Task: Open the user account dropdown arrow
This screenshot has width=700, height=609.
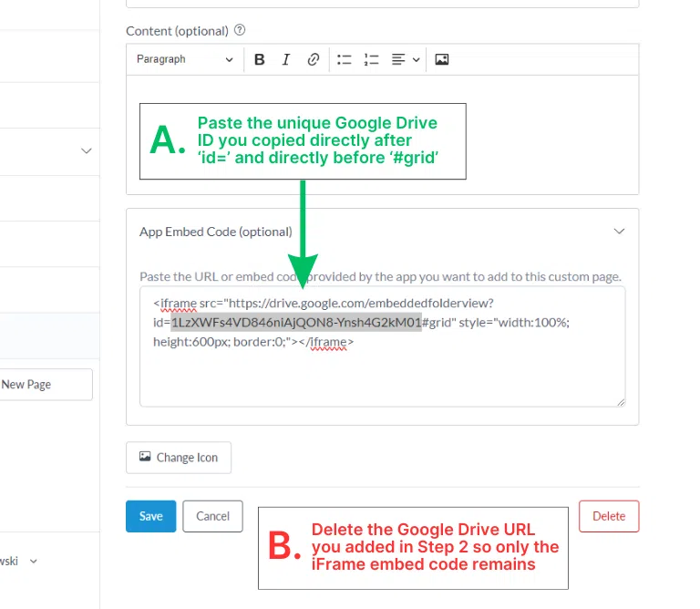Action: 34,561
